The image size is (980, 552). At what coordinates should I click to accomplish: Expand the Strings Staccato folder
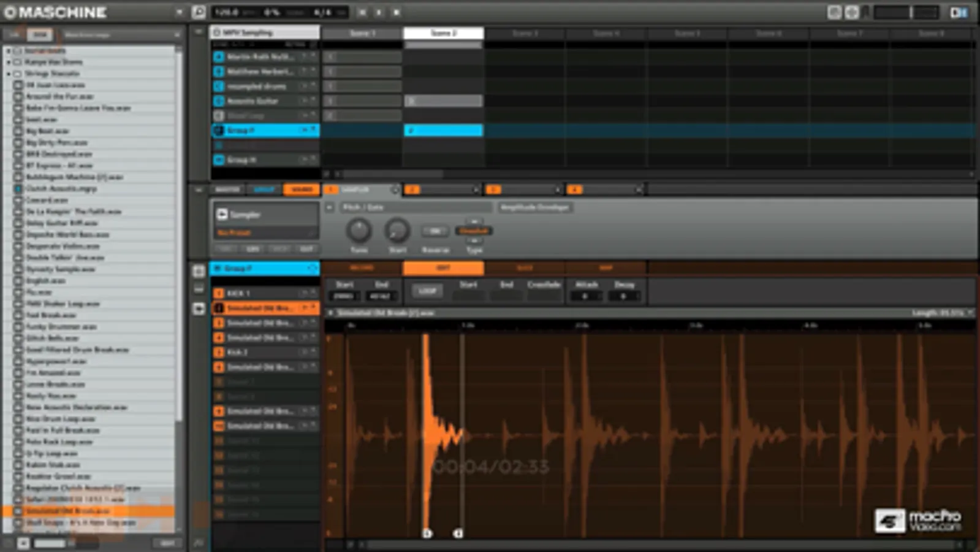(x=9, y=74)
